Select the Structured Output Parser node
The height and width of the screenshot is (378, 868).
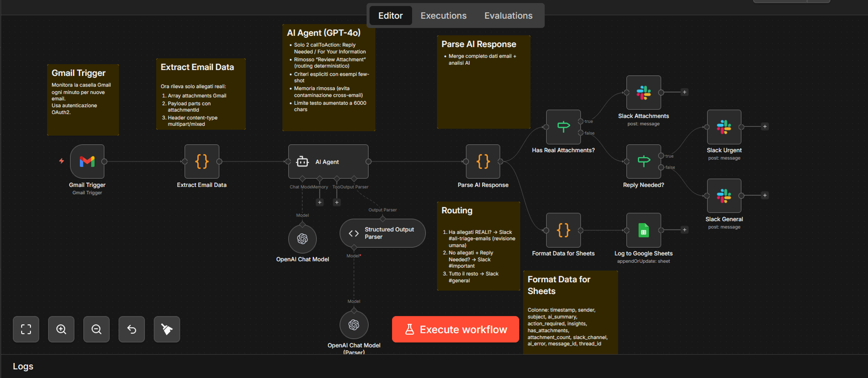pyautogui.click(x=382, y=233)
